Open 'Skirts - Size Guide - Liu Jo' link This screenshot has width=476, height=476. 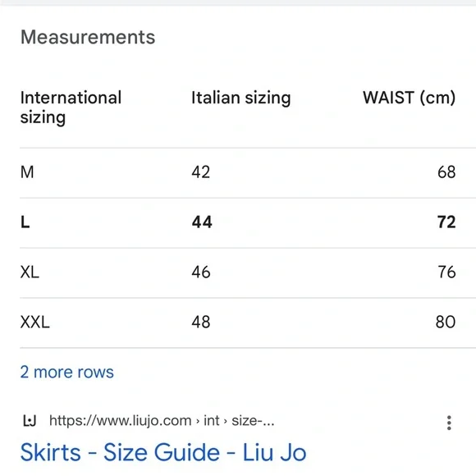click(x=163, y=452)
